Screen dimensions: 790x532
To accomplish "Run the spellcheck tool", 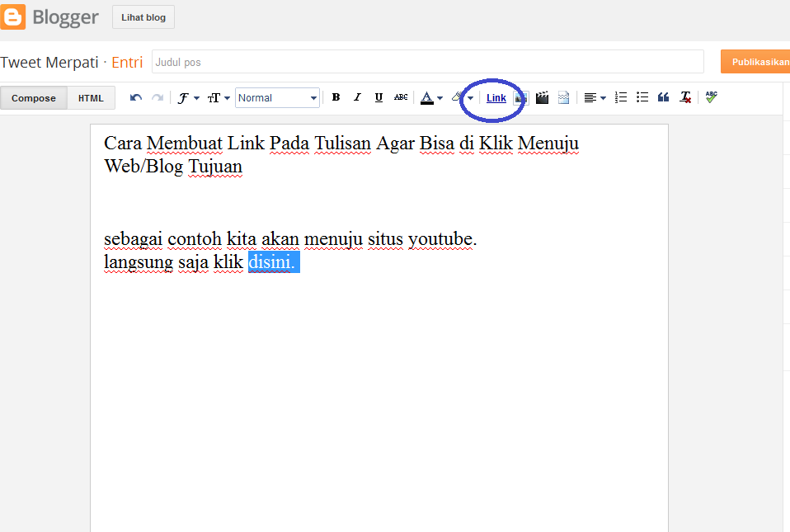I will [710, 97].
